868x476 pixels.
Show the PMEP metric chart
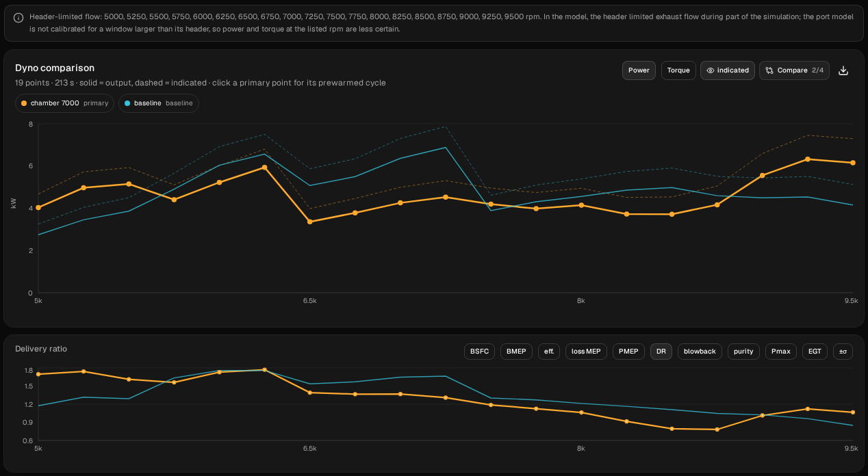tap(628, 352)
